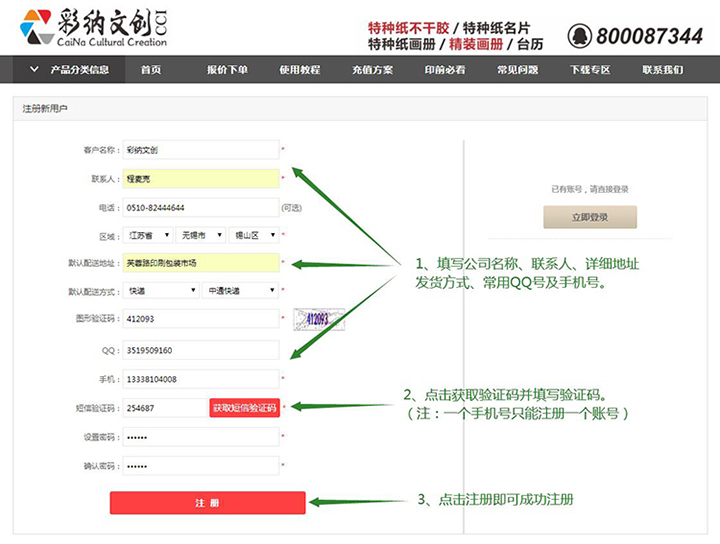Go to the 首页 menu item
This screenshot has width=720, height=544.
click(150, 70)
